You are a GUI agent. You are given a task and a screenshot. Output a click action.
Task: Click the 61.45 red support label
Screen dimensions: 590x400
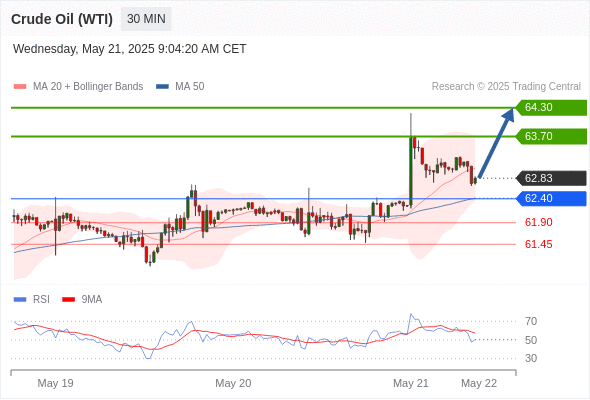point(538,244)
